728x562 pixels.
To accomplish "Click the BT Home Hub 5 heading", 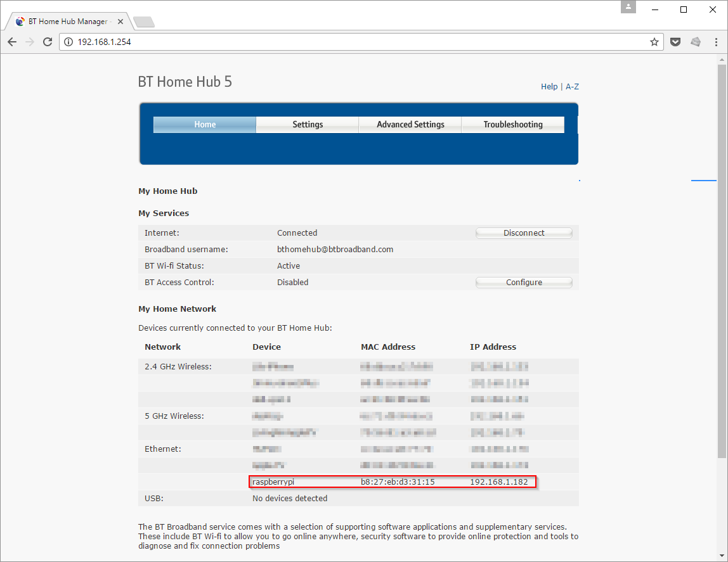I will (185, 82).
